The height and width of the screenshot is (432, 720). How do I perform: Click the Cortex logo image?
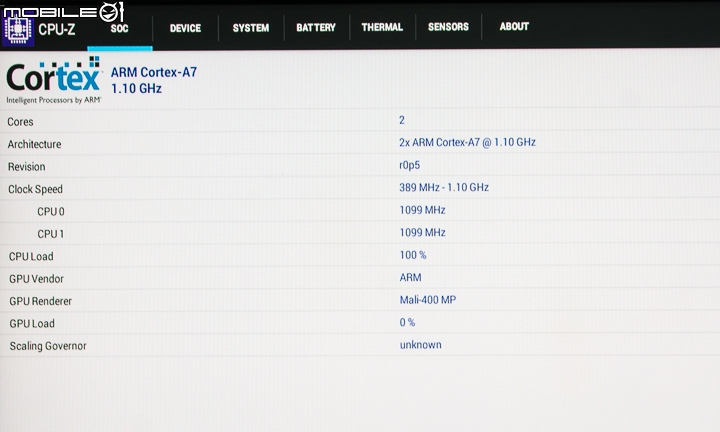coord(53,80)
